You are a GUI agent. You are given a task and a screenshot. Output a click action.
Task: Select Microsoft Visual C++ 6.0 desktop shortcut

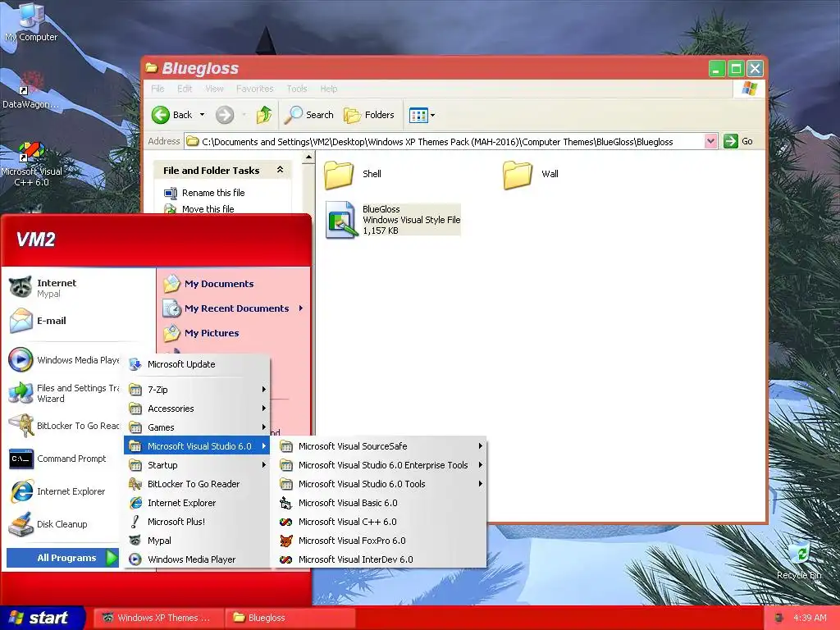click(x=32, y=164)
